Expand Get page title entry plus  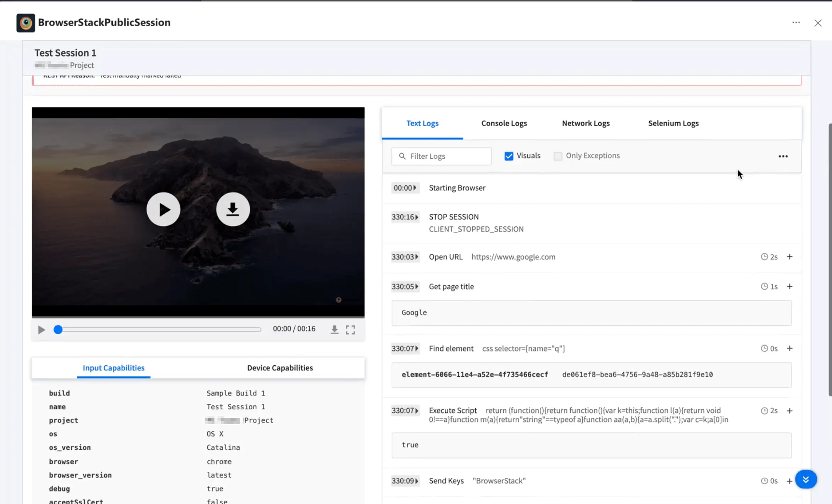(x=789, y=286)
